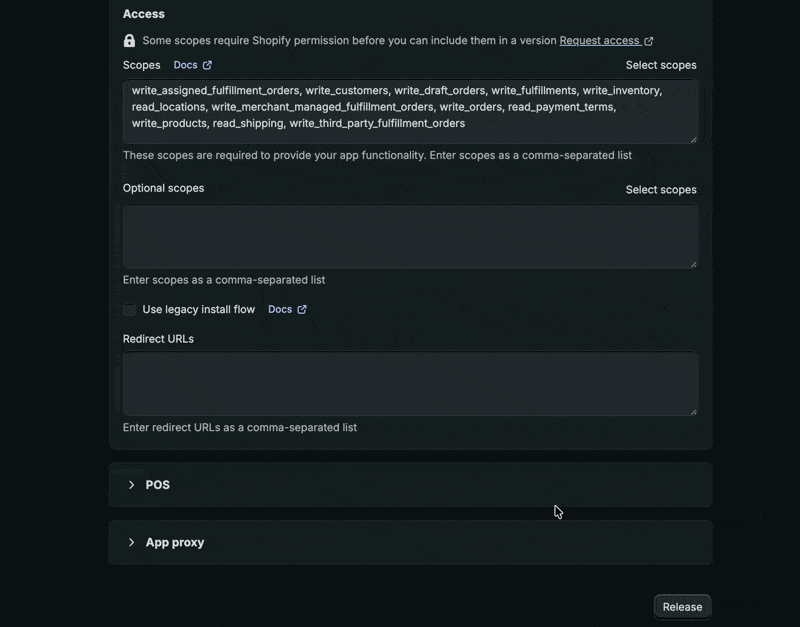This screenshot has width=800, height=627.
Task: Click the Redirect URLs textarea resize handle
Action: (693, 412)
